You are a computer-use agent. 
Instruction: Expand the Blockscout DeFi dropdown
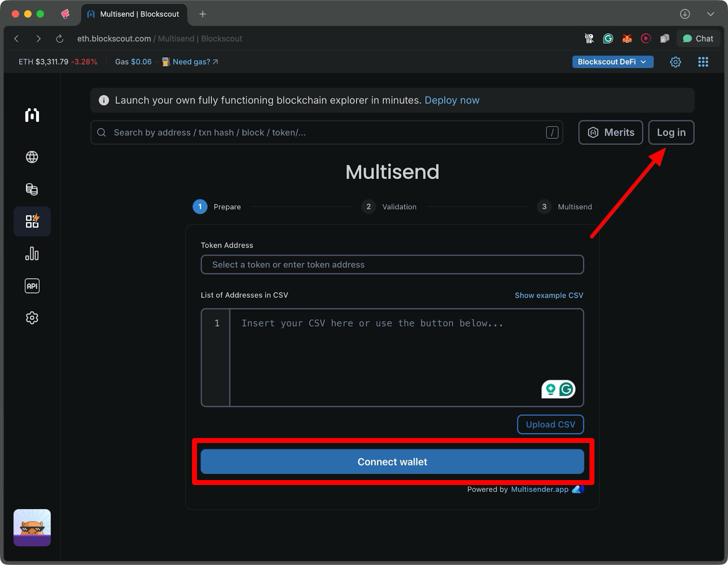tap(612, 61)
